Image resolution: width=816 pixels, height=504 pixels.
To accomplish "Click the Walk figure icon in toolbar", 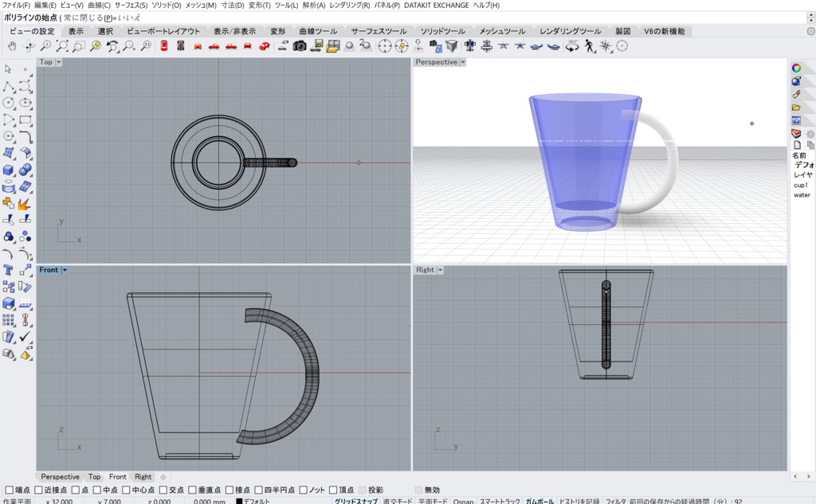I will (x=590, y=46).
